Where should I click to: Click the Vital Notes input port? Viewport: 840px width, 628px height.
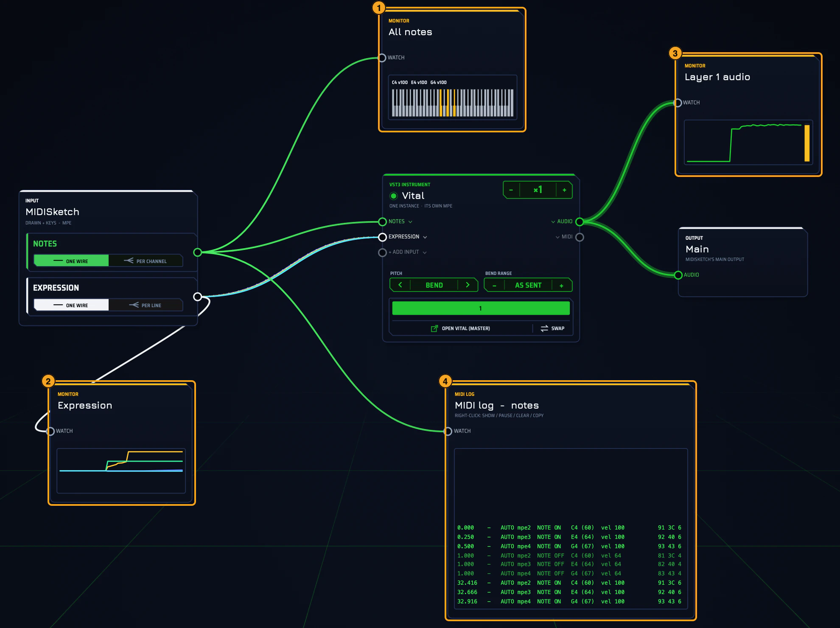point(382,221)
